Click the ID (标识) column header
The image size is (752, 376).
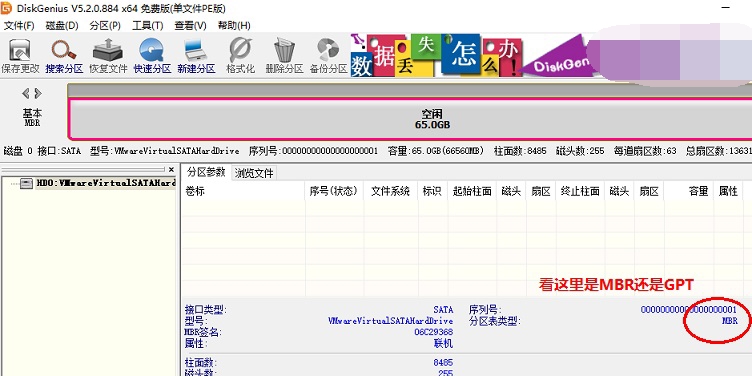pyautogui.click(x=432, y=191)
